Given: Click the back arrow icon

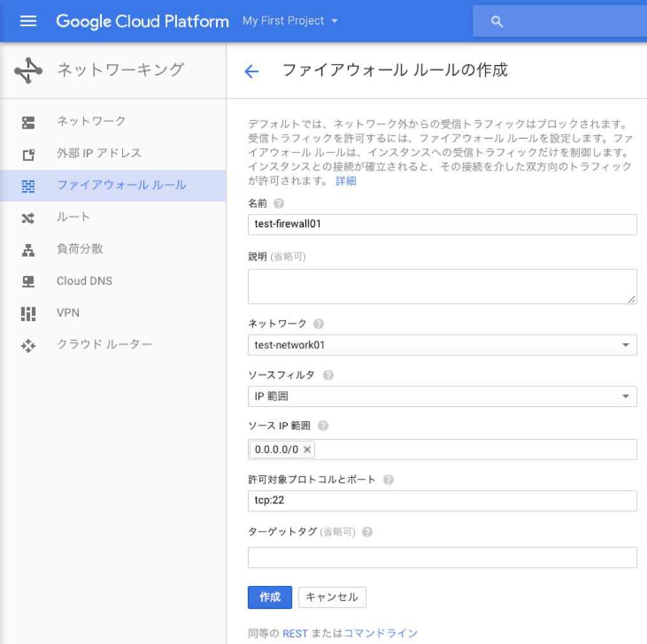Looking at the screenshot, I should (252, 71).
